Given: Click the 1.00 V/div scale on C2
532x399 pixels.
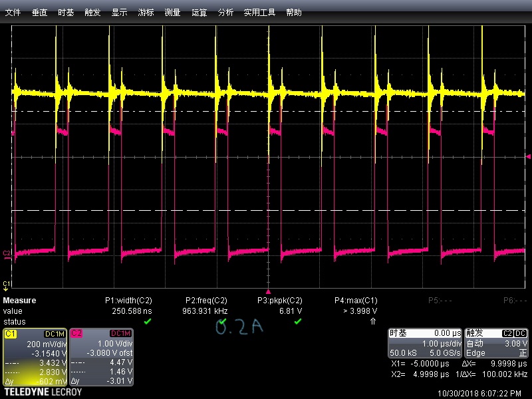Looking at the screenshot, I should 115,344.
